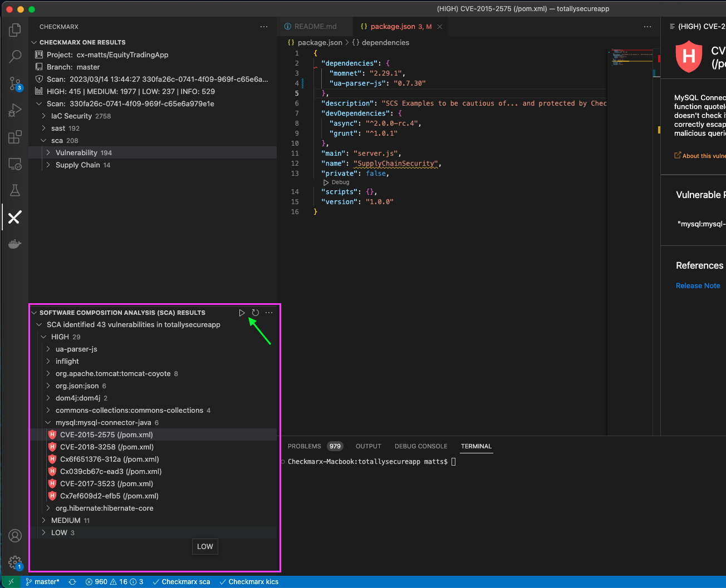Expand org.hibernate:hibernate-core node
The width and height of the screenshot is (726, 588).
pos(48,508)
